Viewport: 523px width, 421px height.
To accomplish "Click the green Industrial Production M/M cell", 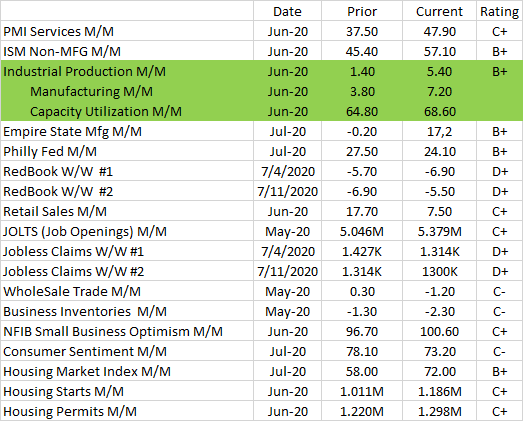I will coord(127,71).
